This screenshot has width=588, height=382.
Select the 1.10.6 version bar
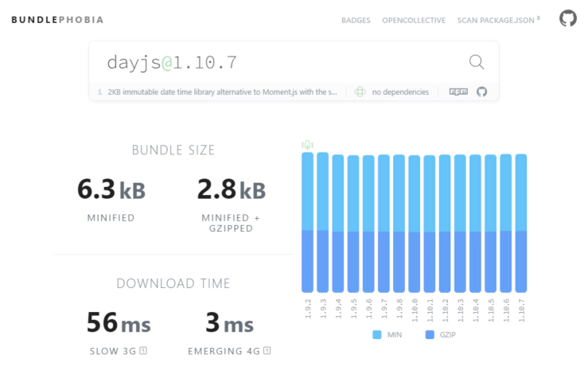coord(506,223)
